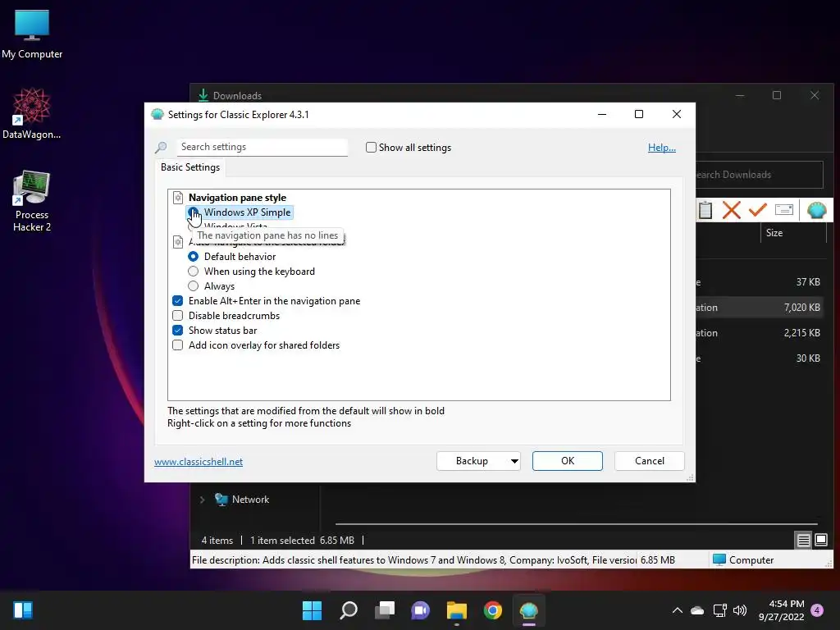Click the network tray icon

(719, 610)
